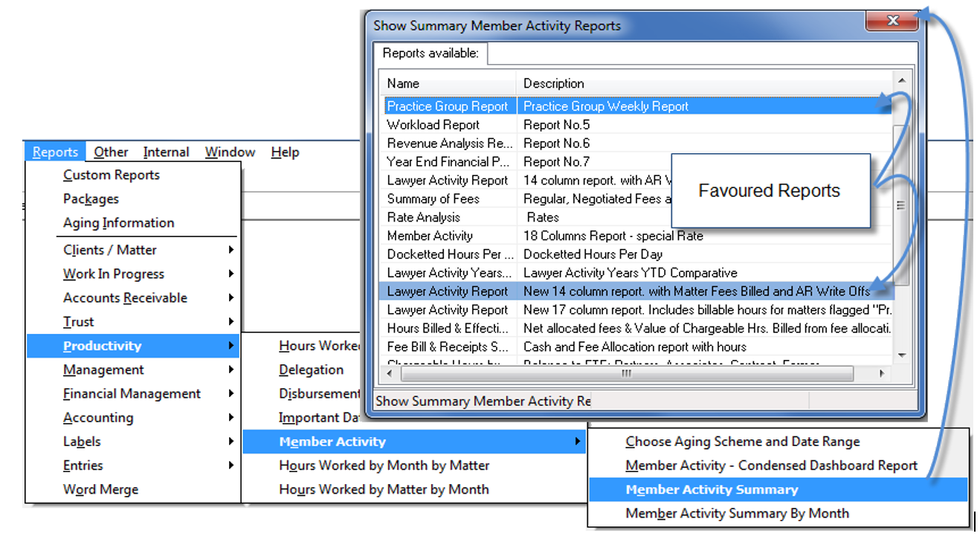980x545 pixels.
Task: Switch to the Reports available tab
Action: (431, 54)
